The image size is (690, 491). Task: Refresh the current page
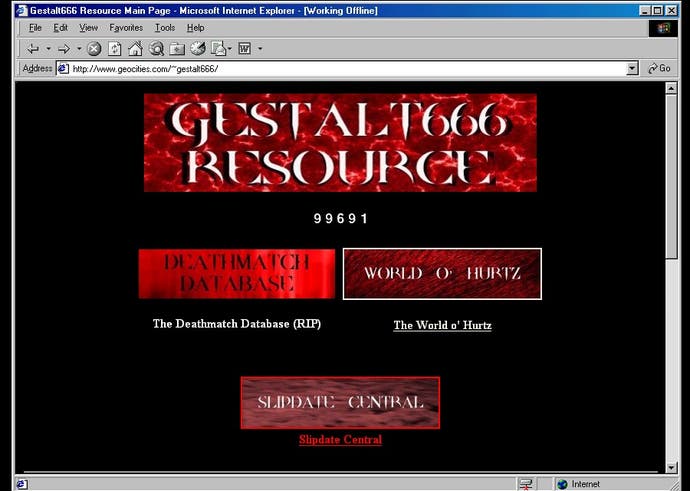tap(114, 48)
